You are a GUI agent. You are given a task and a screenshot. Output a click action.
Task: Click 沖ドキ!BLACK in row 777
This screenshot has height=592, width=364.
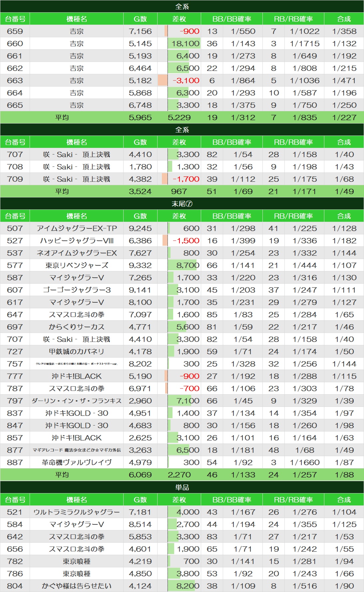tap(77, 376)
